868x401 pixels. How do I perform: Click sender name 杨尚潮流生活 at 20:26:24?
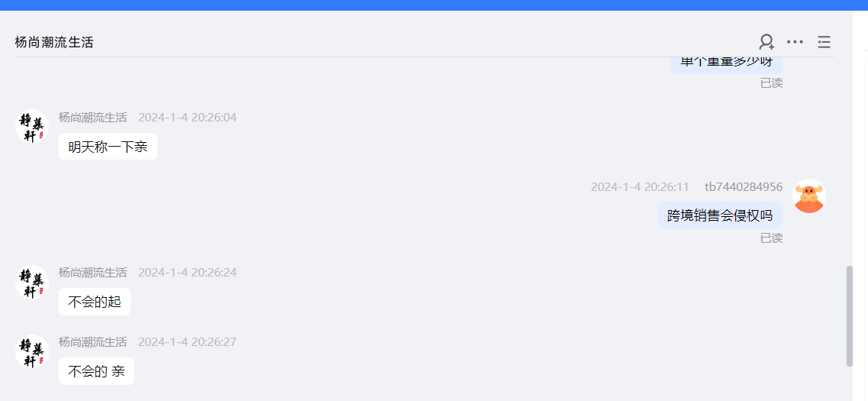(93, 273)
